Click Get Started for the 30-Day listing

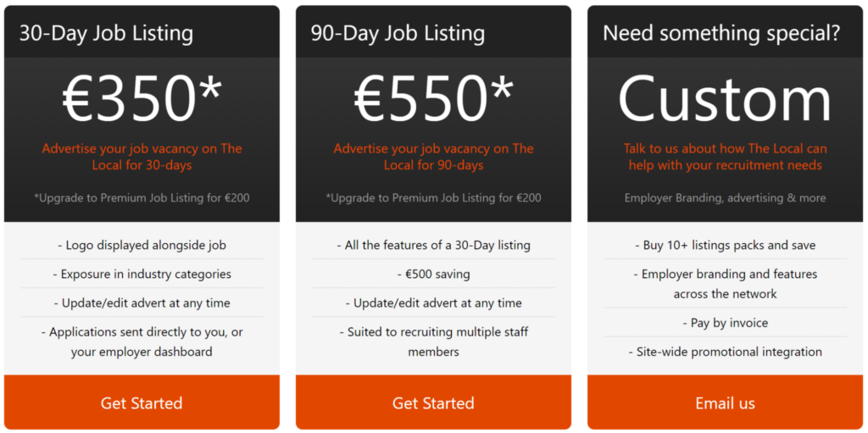coord(142,402)
